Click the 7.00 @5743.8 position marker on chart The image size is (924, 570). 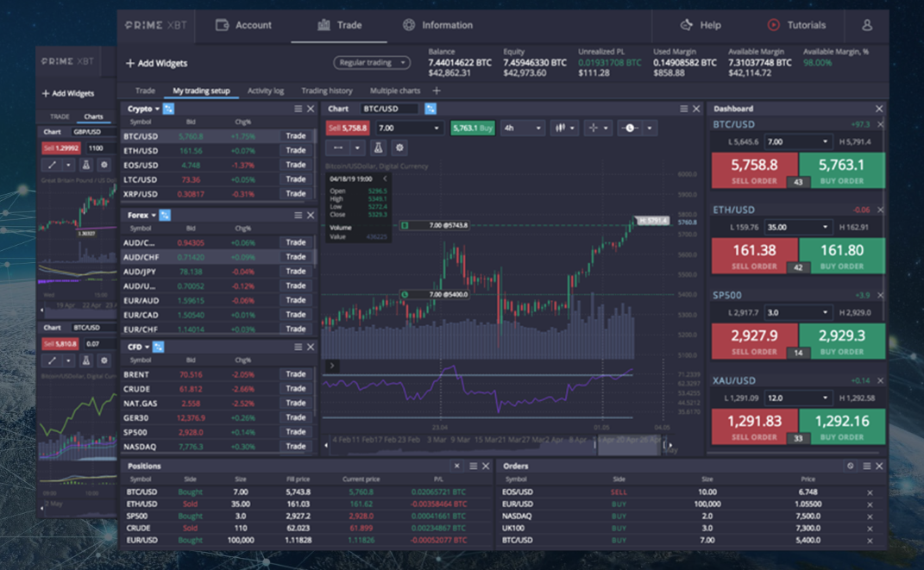[x=437, y=226]
